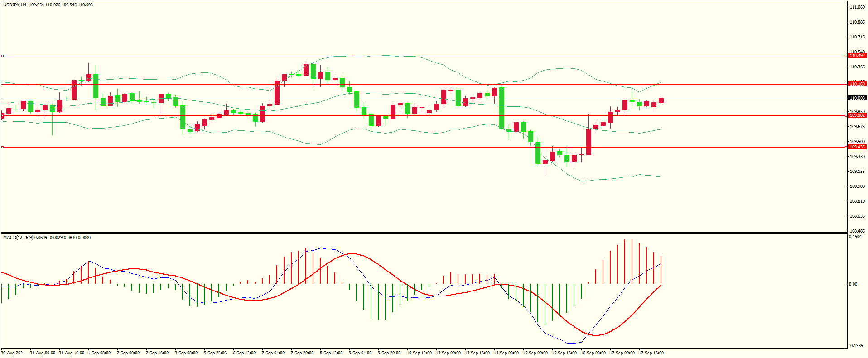
Task: Click the 109.675 price axis label
Action: pos(857,127)
